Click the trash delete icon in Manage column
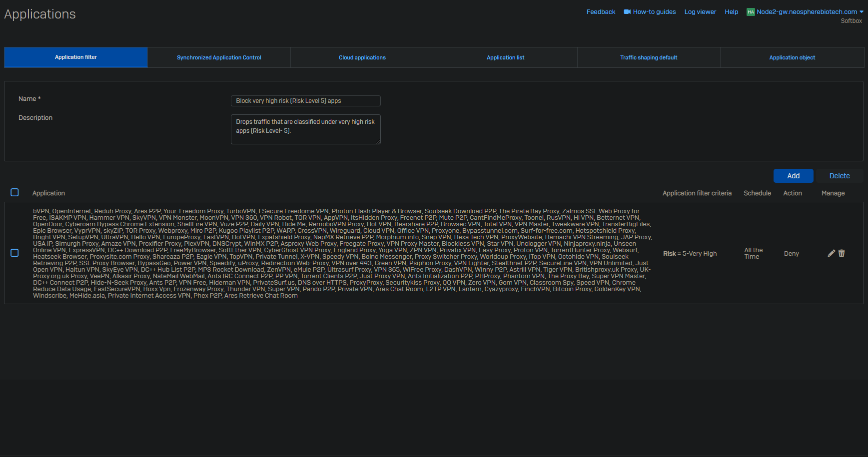 pos(842,253)
